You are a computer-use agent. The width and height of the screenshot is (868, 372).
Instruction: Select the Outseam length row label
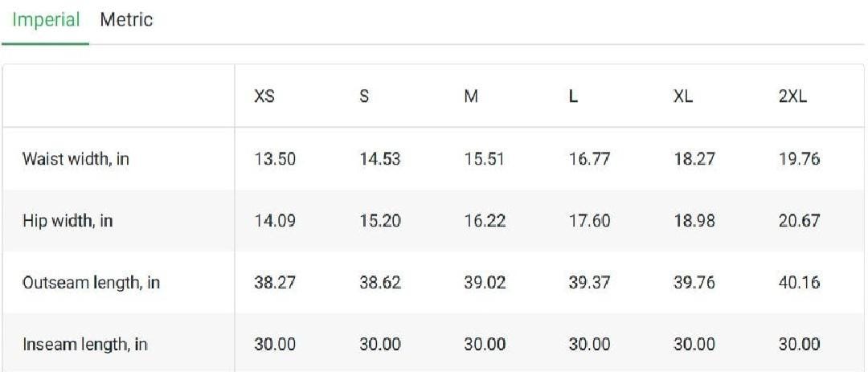92,283
